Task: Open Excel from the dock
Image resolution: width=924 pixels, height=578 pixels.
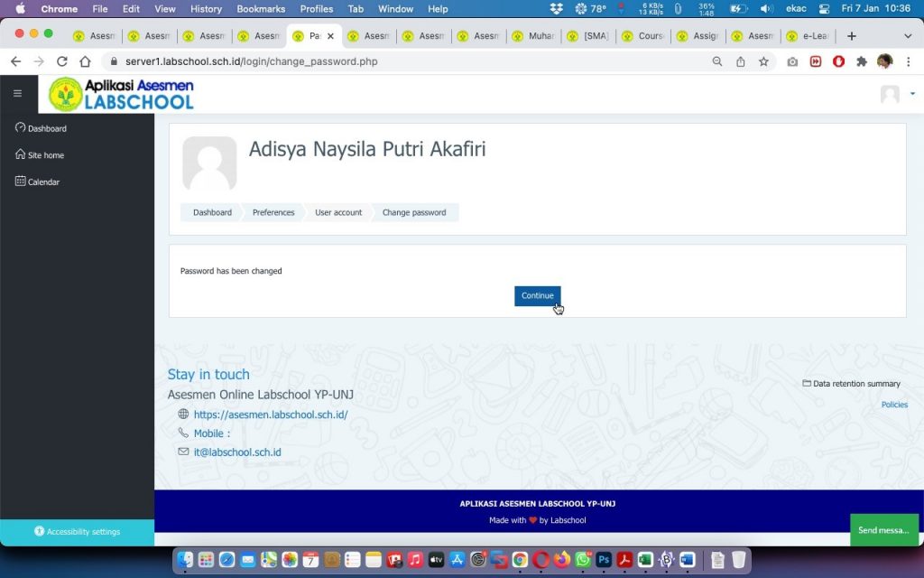Action: pyautogui.click(x=645, y=559)
